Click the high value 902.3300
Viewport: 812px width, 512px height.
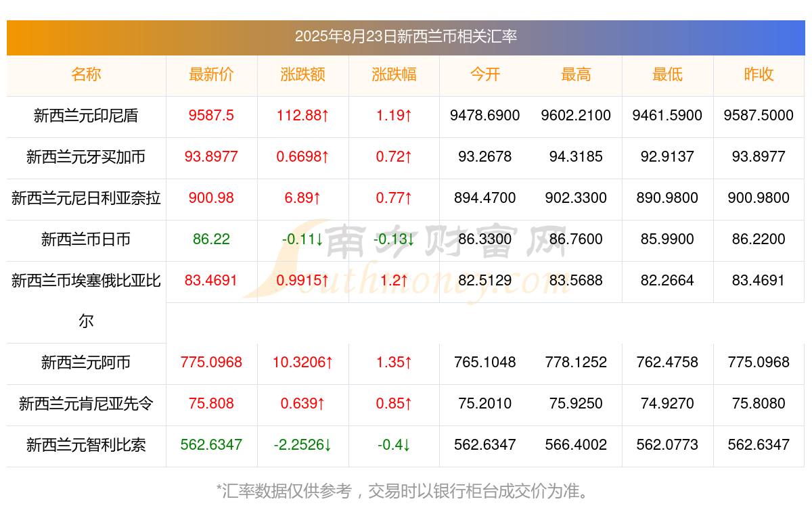tap(576, 198)
